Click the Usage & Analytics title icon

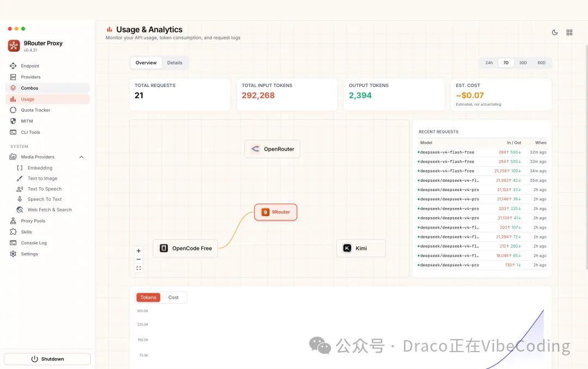109,29
